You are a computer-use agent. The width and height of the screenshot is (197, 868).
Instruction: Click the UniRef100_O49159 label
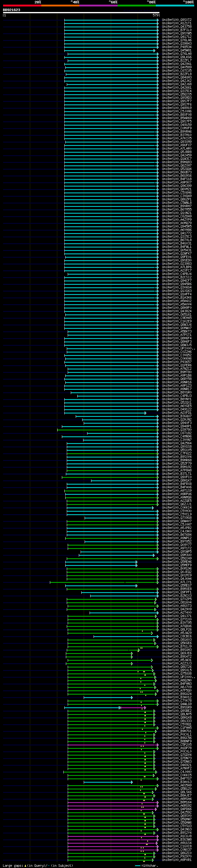coord(177,125)
